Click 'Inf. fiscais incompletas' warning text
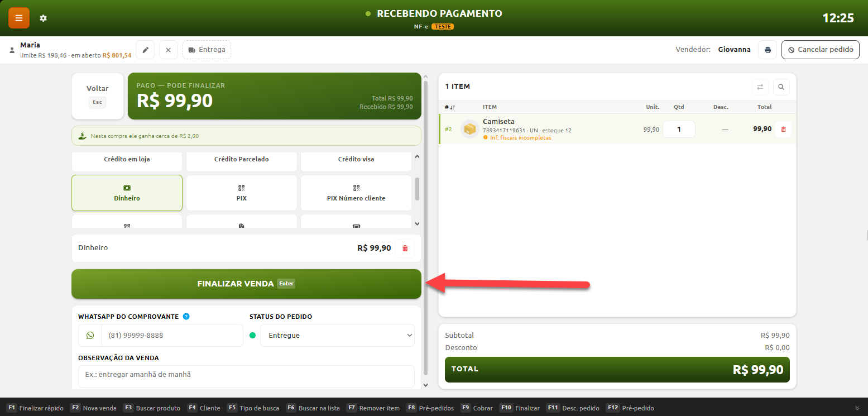868x416 pixels. [x=520, y=138]
